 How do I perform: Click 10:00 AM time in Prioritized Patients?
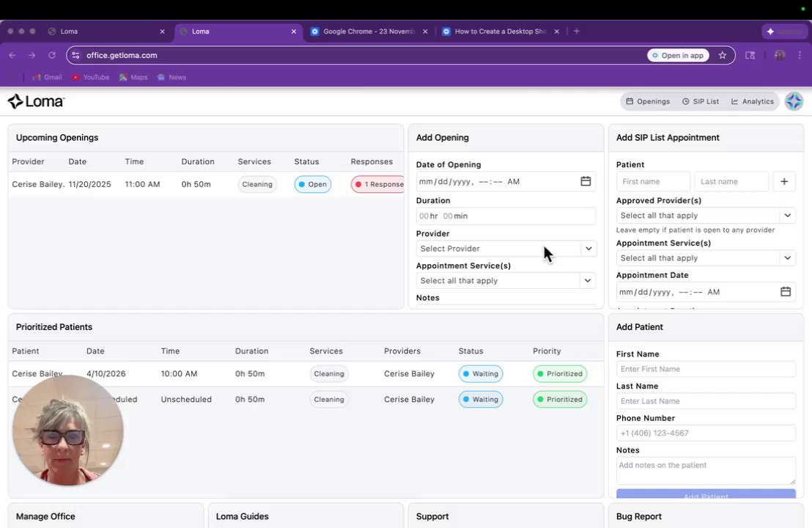point(179,373)
